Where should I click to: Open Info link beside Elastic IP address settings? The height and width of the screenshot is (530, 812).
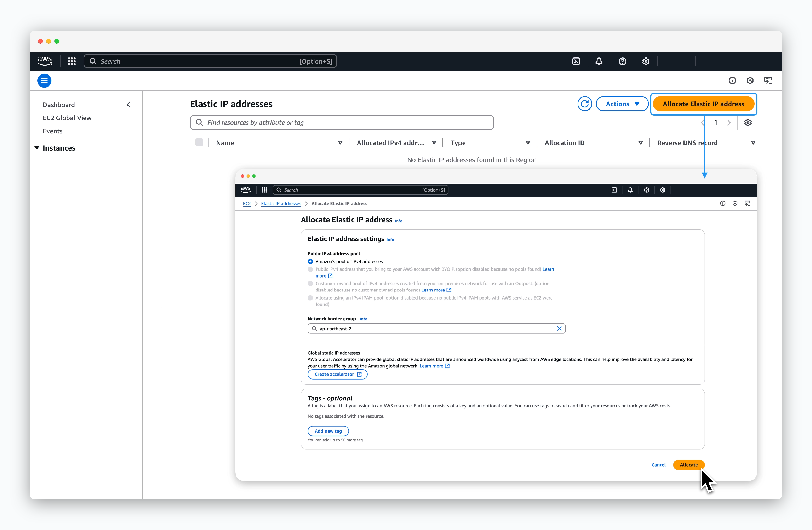click(x=390, y=240)
